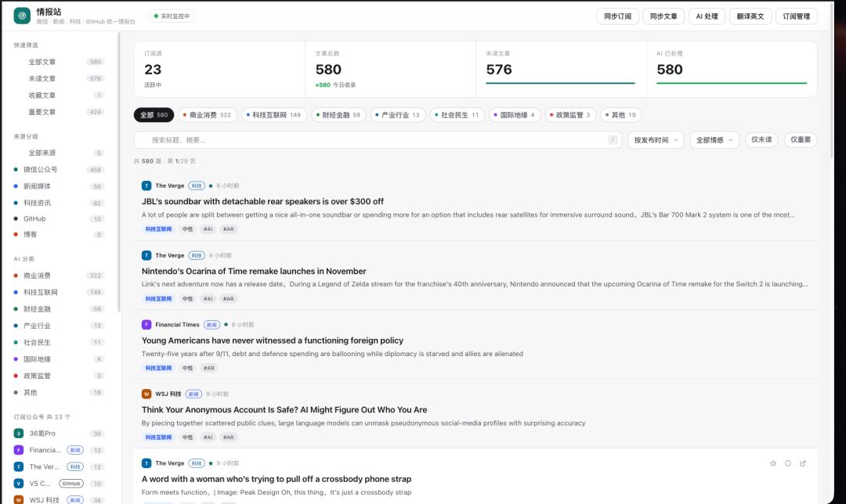Open Young Americans foreign policy article
The width and height of the screenshot is (846, 504).
pyautogui.click(x=273, y=340)
